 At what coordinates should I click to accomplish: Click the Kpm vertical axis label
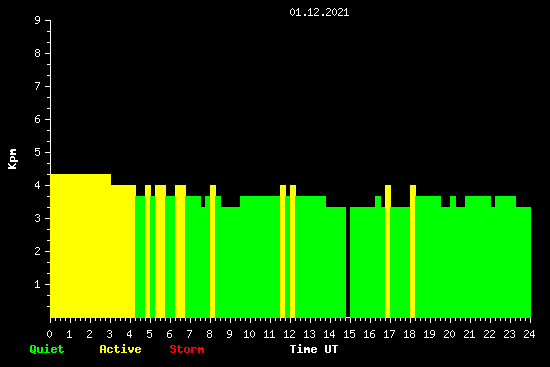click(x=12, y=159)
